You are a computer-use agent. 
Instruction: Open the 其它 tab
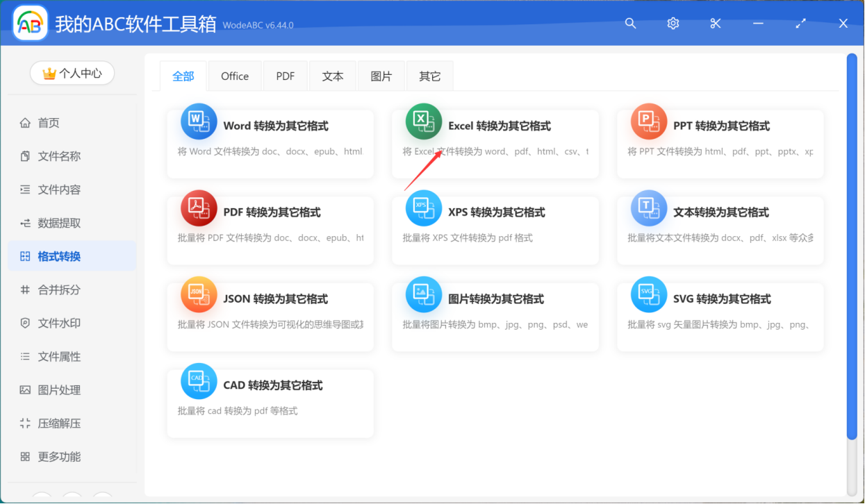429,76
